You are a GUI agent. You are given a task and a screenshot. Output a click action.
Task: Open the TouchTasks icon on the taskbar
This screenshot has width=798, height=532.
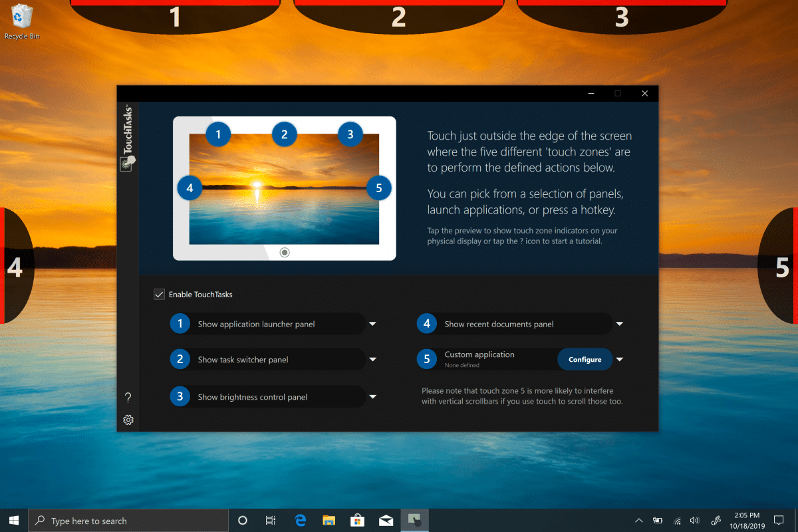tap(414, 520)
